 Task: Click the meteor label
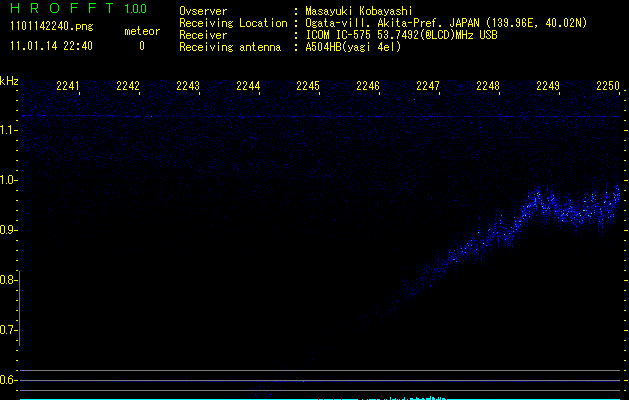click(142, 31)
